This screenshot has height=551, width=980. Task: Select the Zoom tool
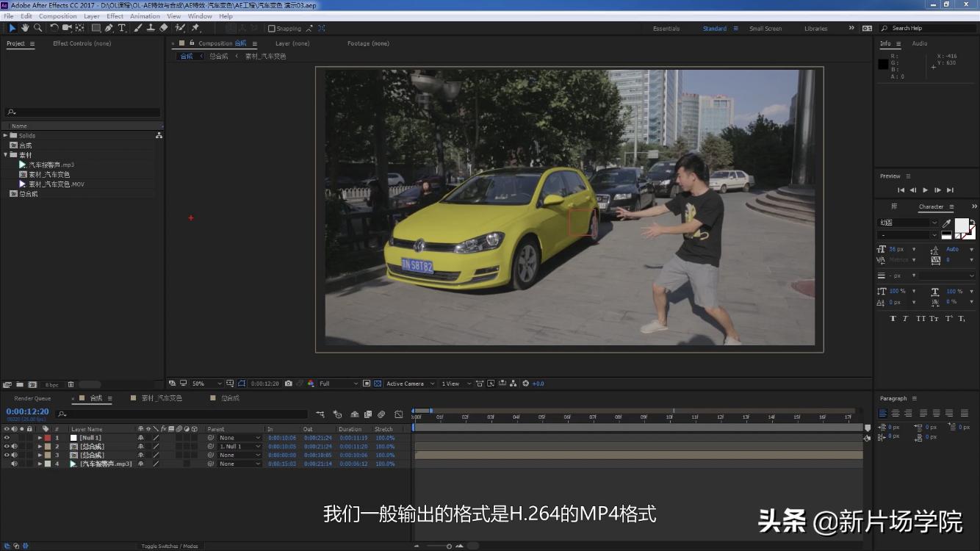(x=37, y=28)
